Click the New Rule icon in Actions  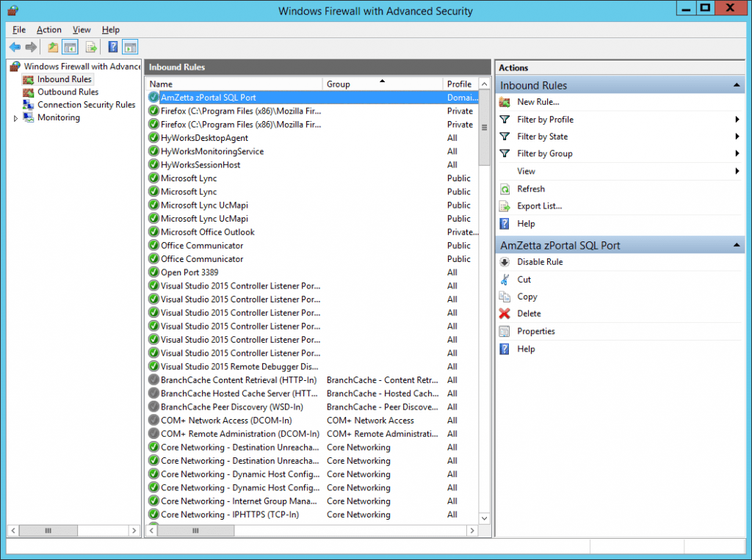coord(505,101)
